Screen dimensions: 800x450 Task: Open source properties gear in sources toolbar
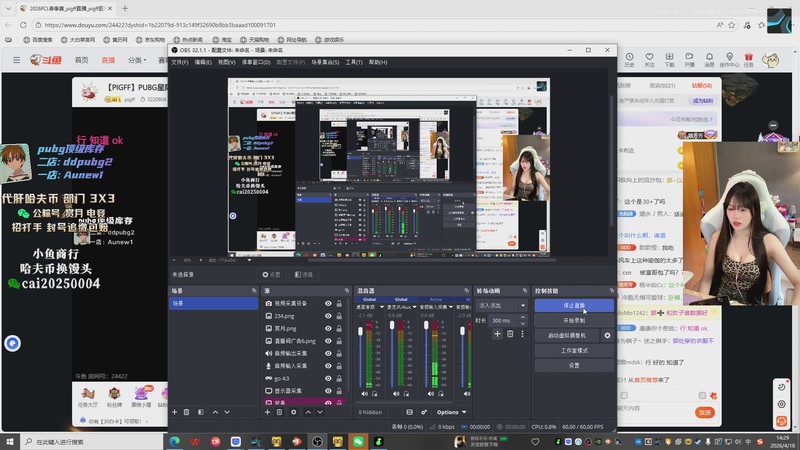coord(293,412)
